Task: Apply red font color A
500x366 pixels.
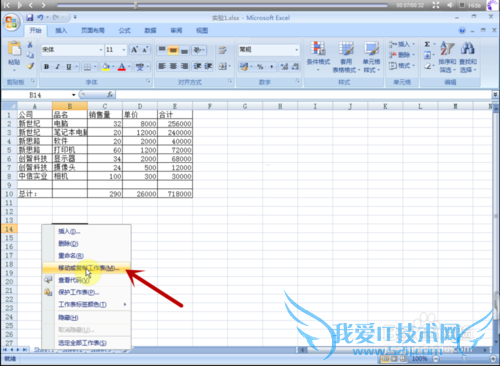Action: point(122,67)
